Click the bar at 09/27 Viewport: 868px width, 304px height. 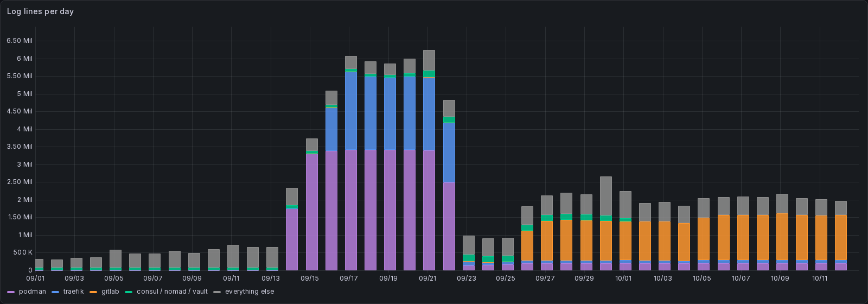(547, 233)
